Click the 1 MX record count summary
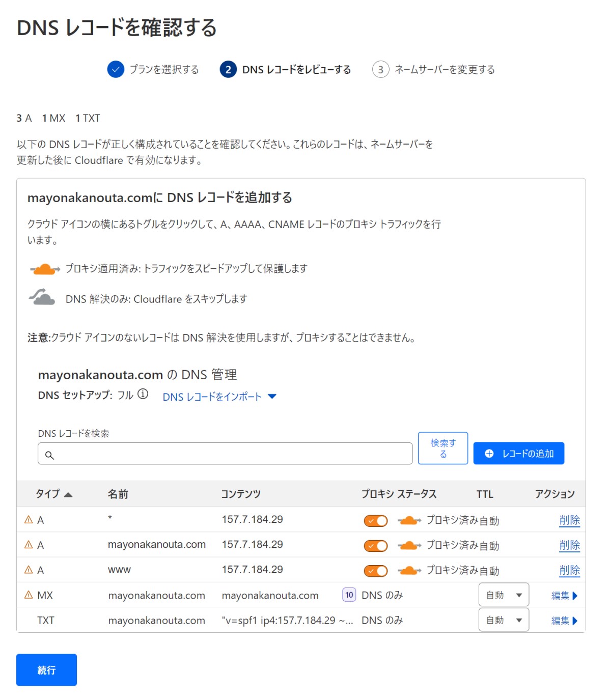611x700 pixels. coord(53,118)
